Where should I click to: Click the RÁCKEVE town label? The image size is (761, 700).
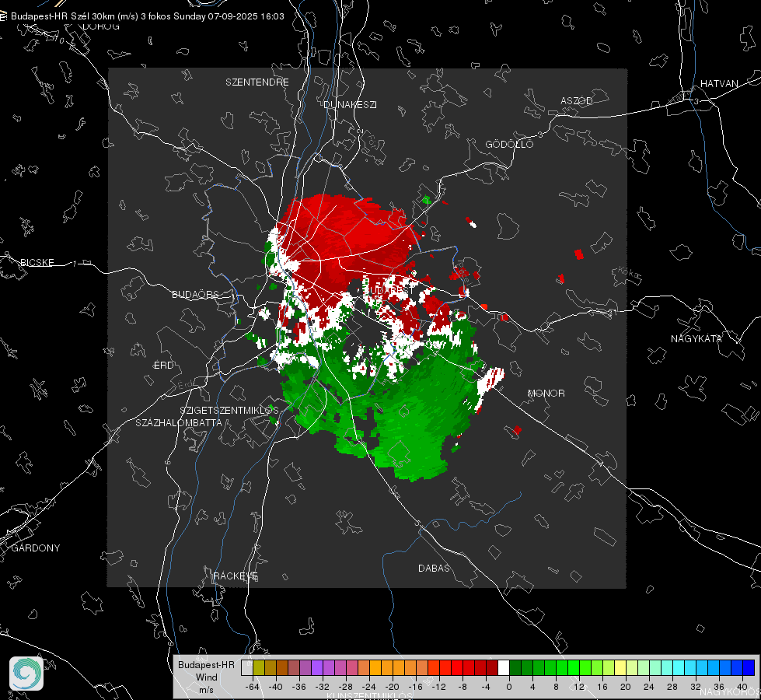tap(236, 576)
